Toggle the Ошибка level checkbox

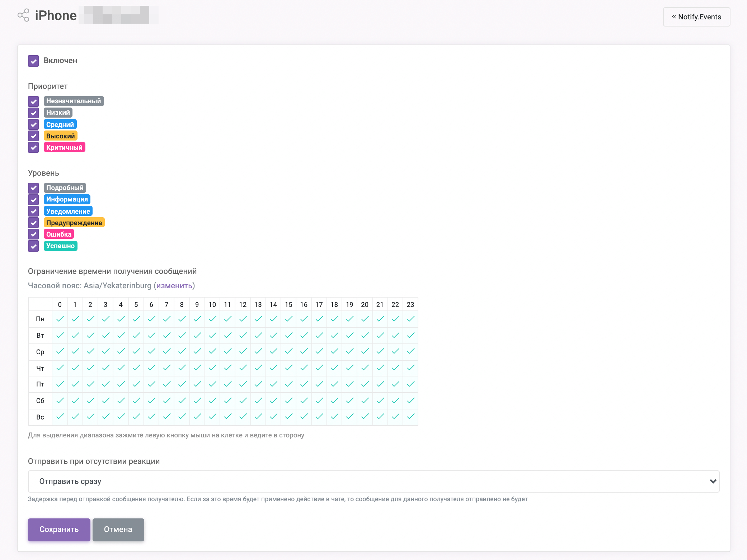click(33, 234)
